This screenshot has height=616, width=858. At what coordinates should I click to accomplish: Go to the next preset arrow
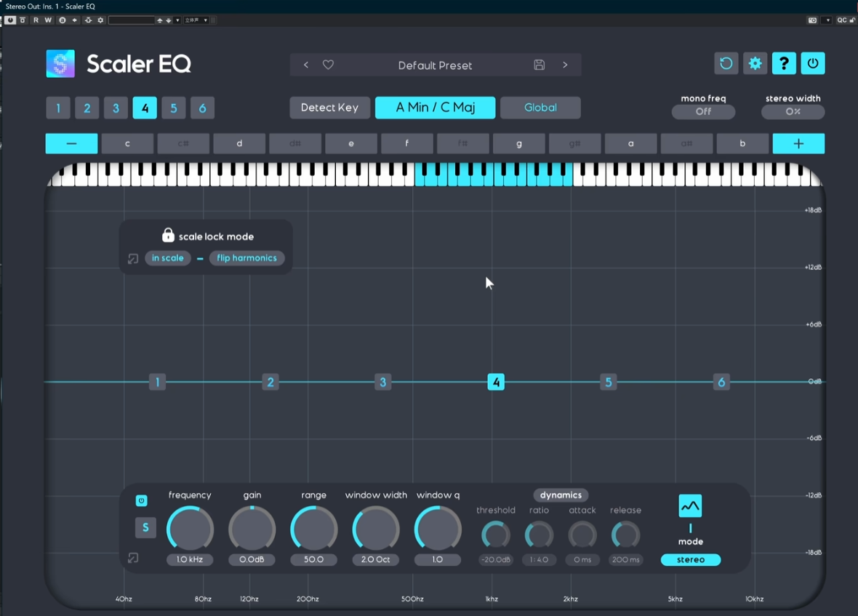[x=565, y=65]
